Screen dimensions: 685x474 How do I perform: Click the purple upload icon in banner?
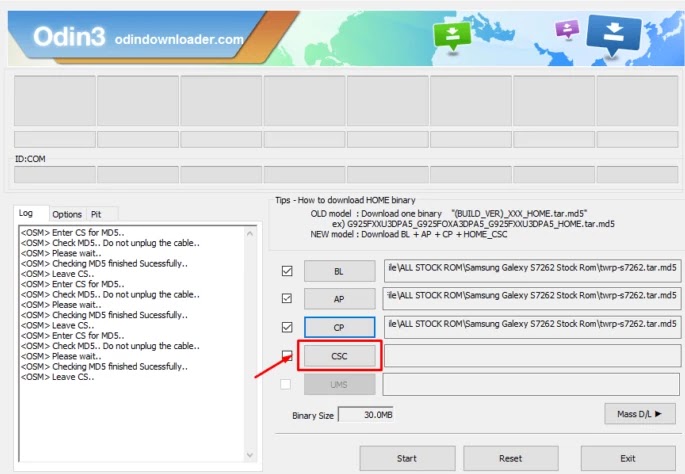(x=567, y=29)
